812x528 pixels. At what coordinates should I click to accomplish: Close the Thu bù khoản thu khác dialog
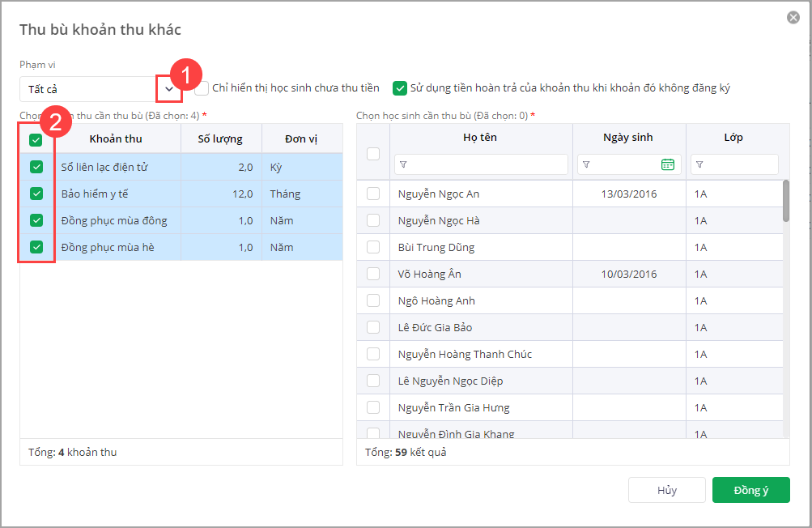click(x=793, y=18)
